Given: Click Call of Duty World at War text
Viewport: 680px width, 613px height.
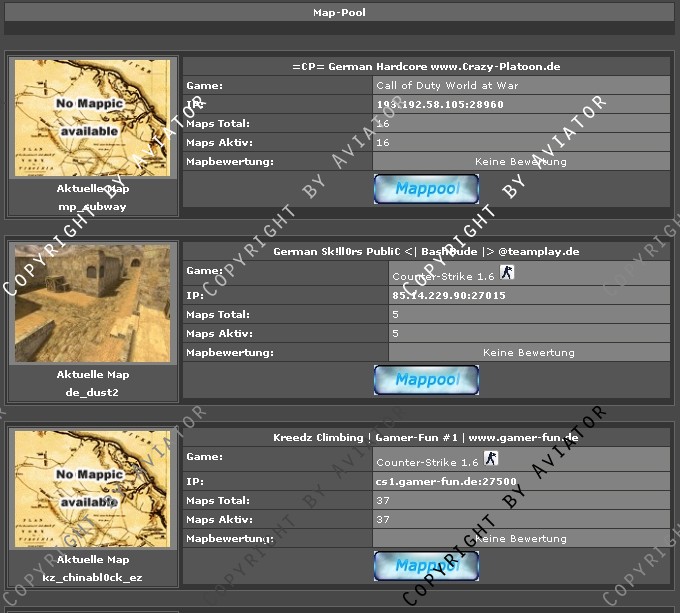Looking at the screenshot, I should (x=447, y=85).
